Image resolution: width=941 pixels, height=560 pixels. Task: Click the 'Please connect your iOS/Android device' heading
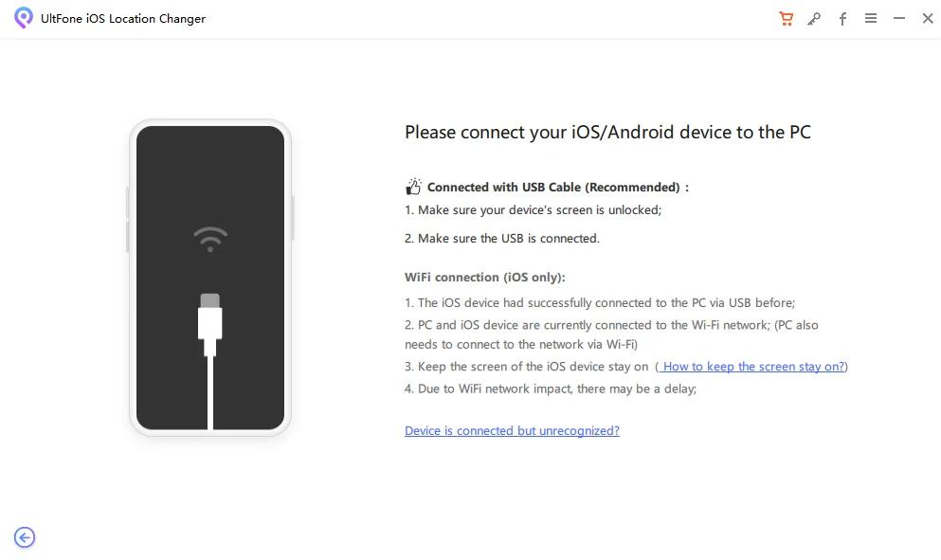607,133
